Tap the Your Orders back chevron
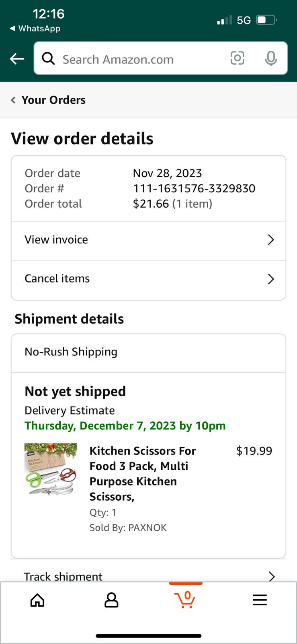The width and height of the screenshot is (297, 644). 13,100
